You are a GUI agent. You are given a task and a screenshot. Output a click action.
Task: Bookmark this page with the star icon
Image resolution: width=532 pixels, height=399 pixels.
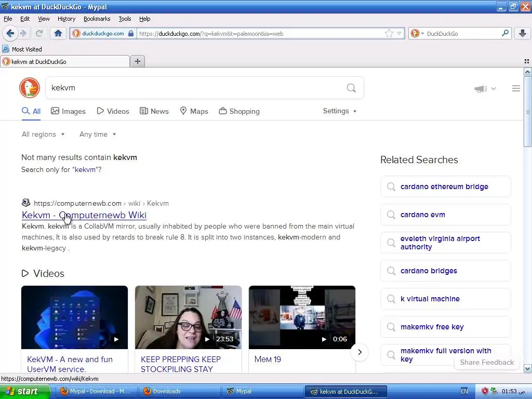[389, 33]
